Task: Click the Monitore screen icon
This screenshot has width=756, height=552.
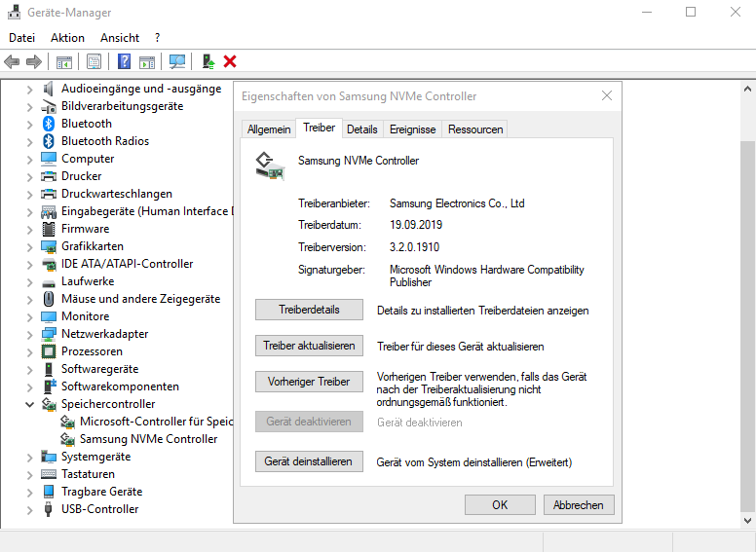Action: coord(48,316)
